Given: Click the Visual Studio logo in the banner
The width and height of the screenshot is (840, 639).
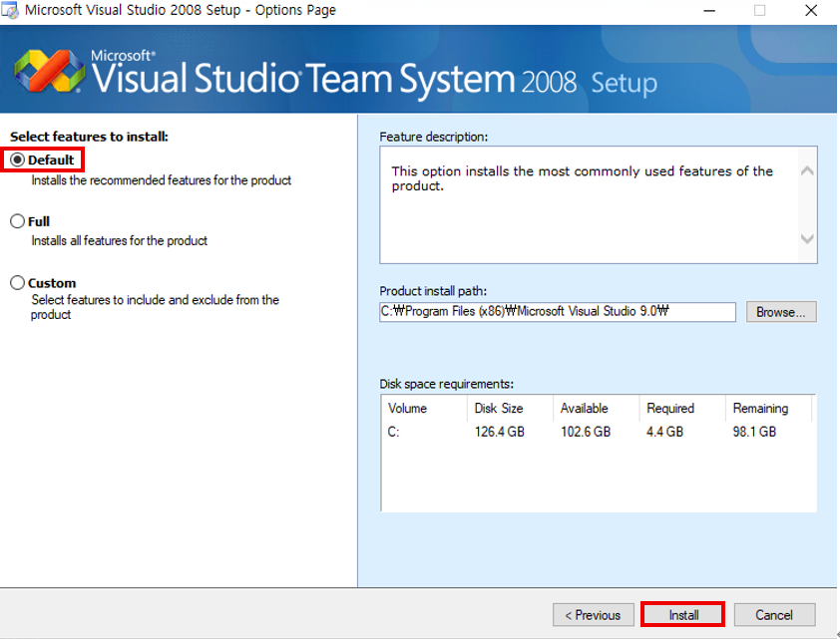Looking at the screenshot, I should point(49,72).
